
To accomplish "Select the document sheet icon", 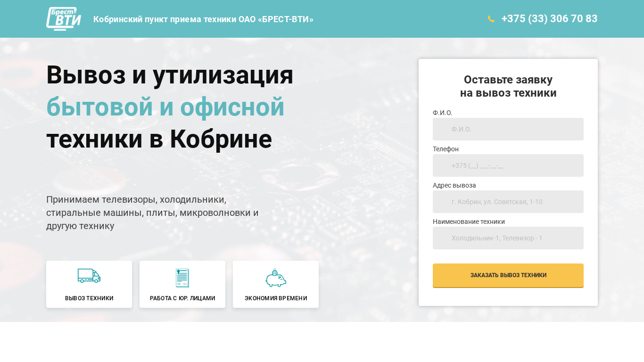I will click(x=182, y=278).
